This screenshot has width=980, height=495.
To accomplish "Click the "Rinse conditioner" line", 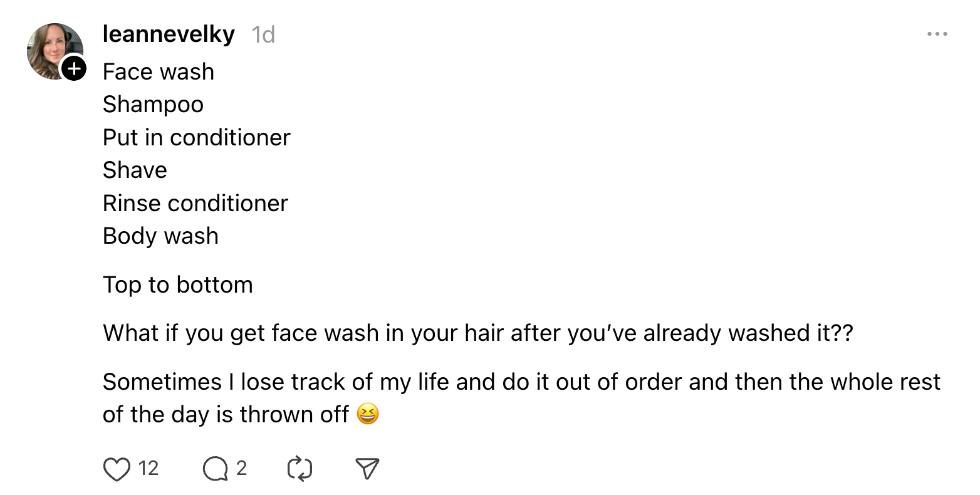I will click(x=195, y=204).
